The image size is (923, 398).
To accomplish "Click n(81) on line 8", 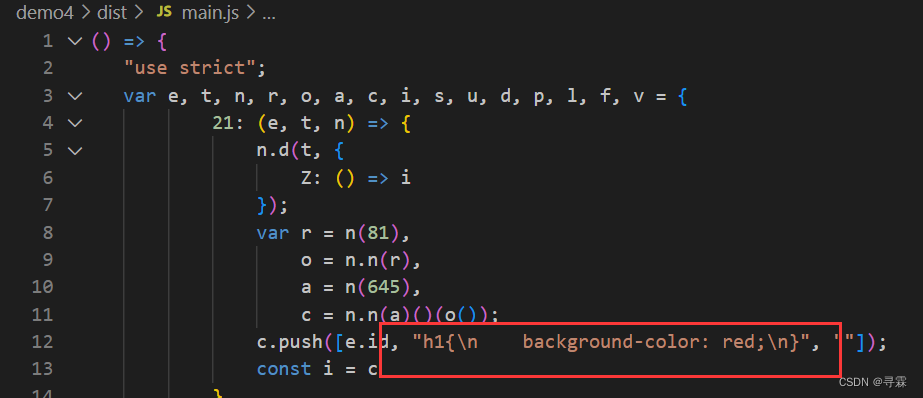I will (x=372, y=232).
